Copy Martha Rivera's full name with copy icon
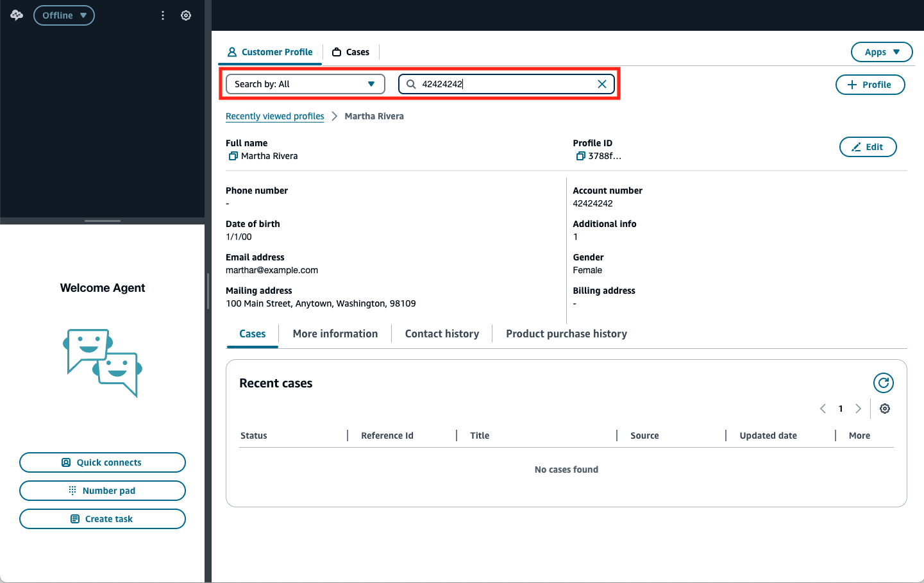 (232, 156)
